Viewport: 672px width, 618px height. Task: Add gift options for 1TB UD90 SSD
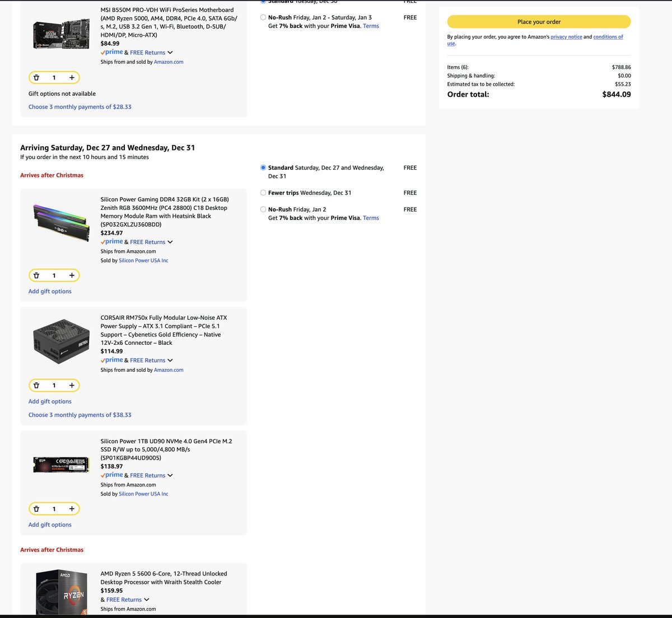click(50, 525)
